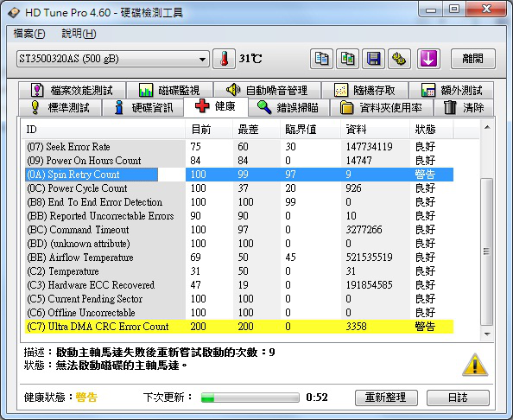
Task: Click the copy text to clipboard icon
Action: pyautogui.click(x=321, y=59)
